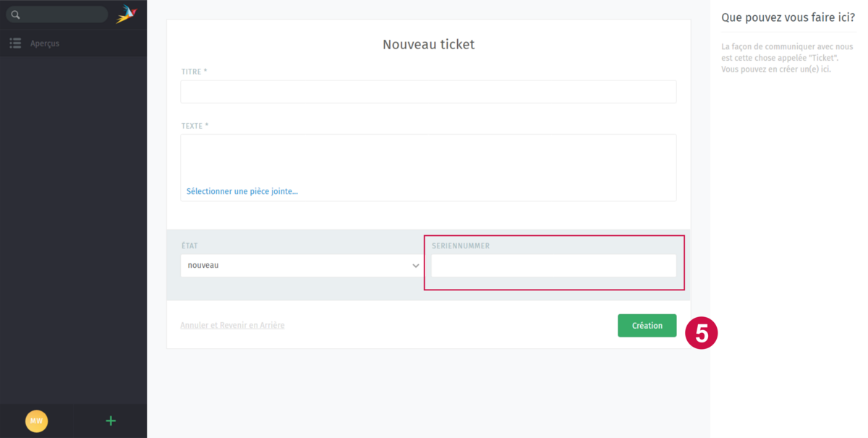Click into the sidebar search field
The height and width of the screenshot is (438, 868).
[61, 14]
